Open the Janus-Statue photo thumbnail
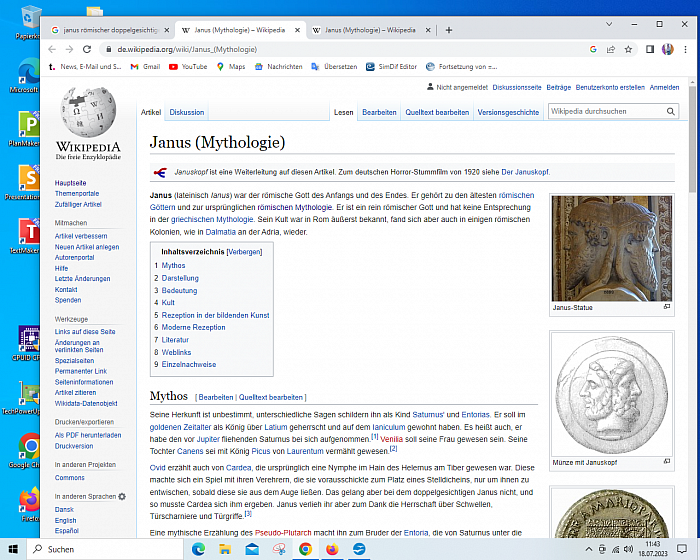Screen dimensions: 700x560 coord(612,248)
